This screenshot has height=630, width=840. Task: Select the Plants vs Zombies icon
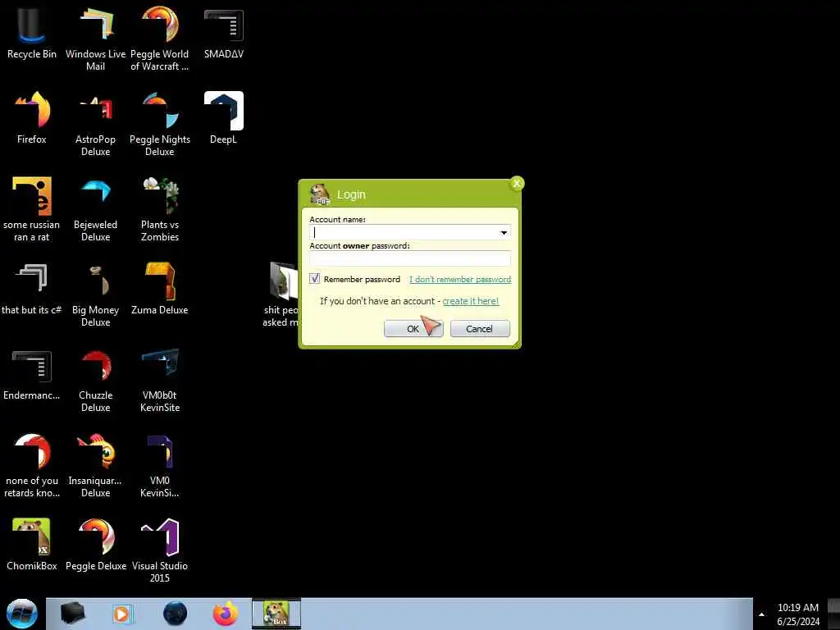(160, 209)
